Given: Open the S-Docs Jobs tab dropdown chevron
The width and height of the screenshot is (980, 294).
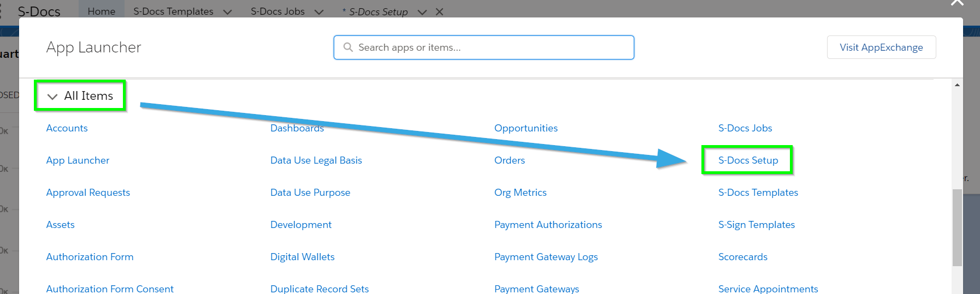Looking at the screenshot, I should coord(319,12).
